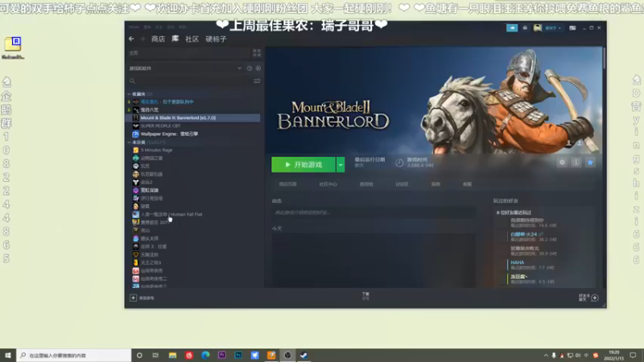This screenshot has height=362, width=644.
Task: Open the 商店页面 link under the banner
Action: tap(287, 184)
